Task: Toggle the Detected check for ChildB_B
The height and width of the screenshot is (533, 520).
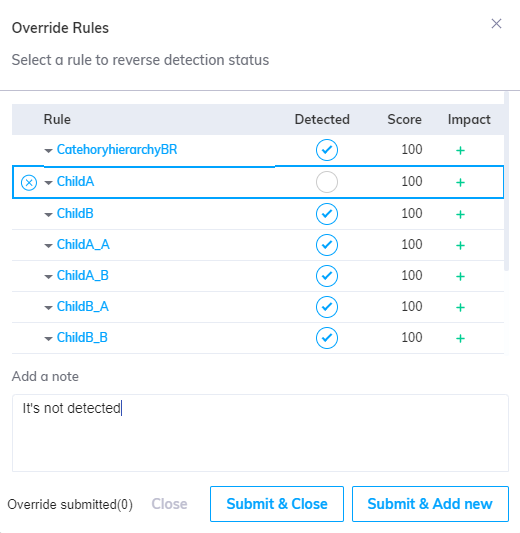Action: tap(327, 338)
